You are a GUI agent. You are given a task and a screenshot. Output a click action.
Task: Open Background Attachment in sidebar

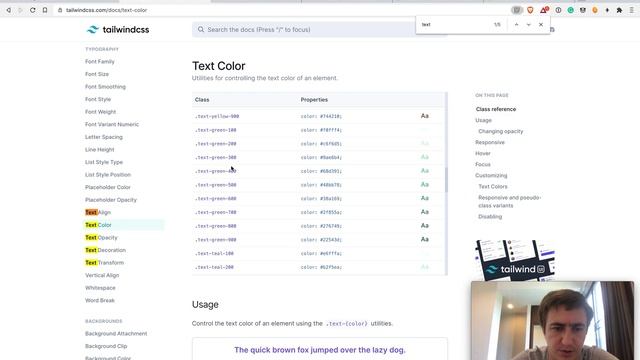point(116,333)
